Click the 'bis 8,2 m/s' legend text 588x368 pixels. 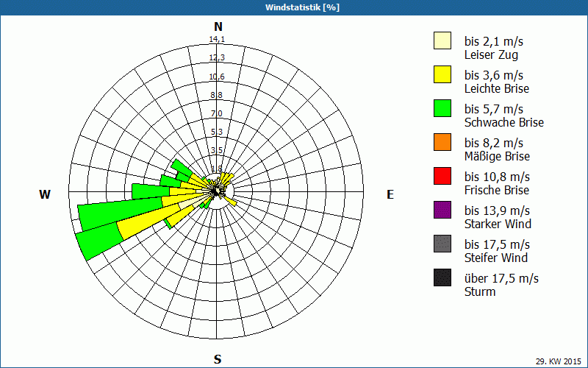pos(493,143)
